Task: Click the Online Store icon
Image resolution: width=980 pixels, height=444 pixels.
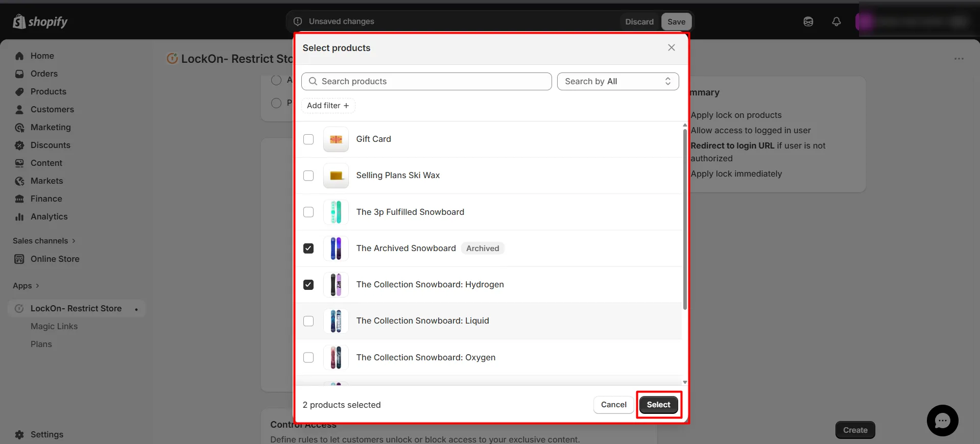Action: click(19, 259)
